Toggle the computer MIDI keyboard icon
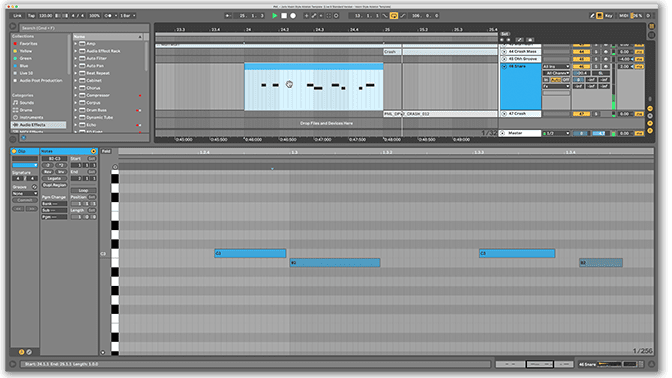This screenshot has height=378, width=672. tap(600, 15)
